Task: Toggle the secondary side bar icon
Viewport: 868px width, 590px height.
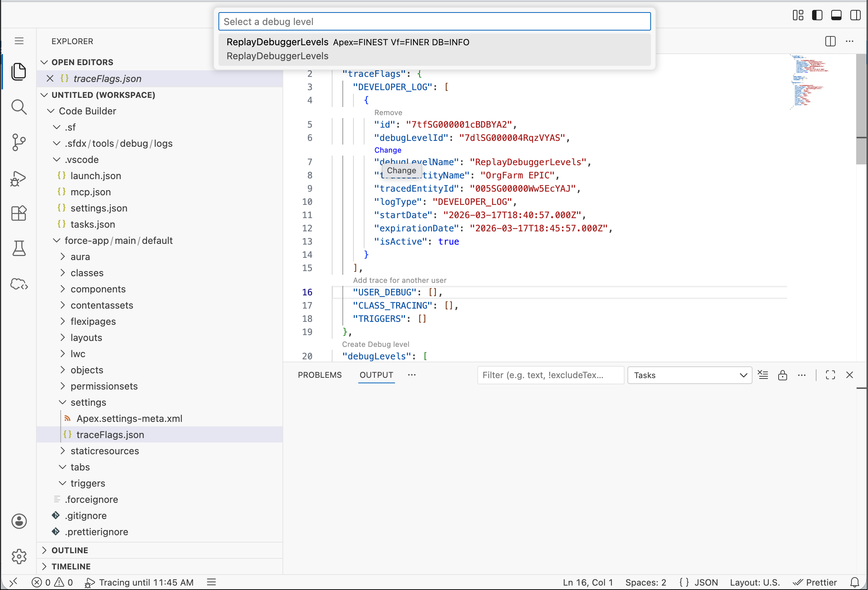Action: (855, 15)
